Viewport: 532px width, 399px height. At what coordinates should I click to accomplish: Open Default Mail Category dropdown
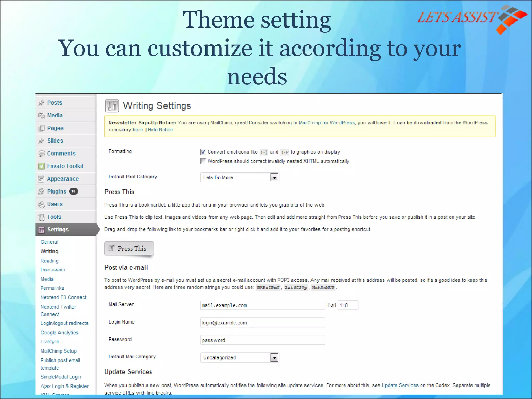(240, 357)
